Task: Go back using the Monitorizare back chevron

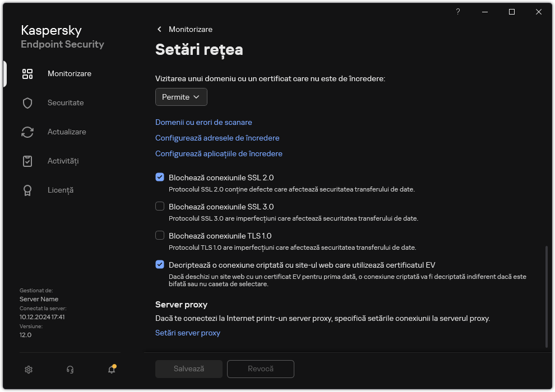Action: (x=159, y=29)
